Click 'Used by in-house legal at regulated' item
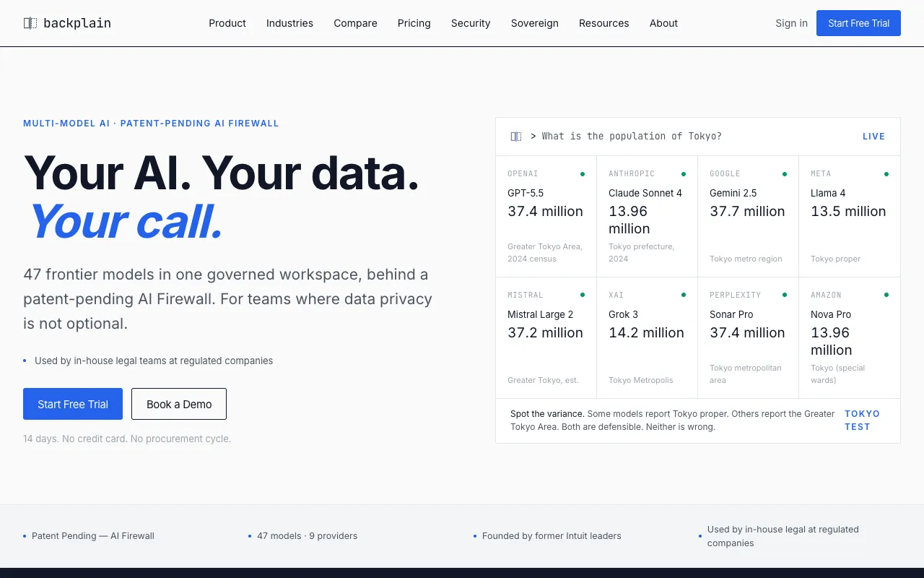This screenshot has height=578, width=924. coord(783,536)
